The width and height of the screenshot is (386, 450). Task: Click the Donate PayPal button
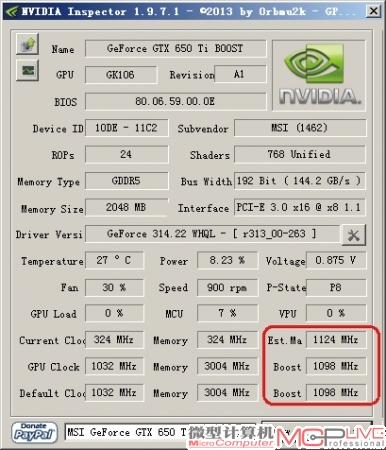pos(34,432)
